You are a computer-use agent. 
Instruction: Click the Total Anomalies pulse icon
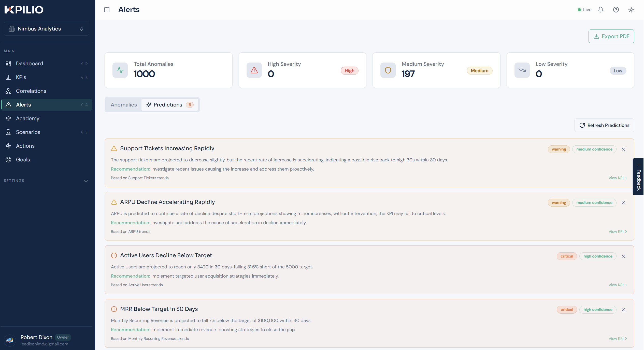[120, 70]
